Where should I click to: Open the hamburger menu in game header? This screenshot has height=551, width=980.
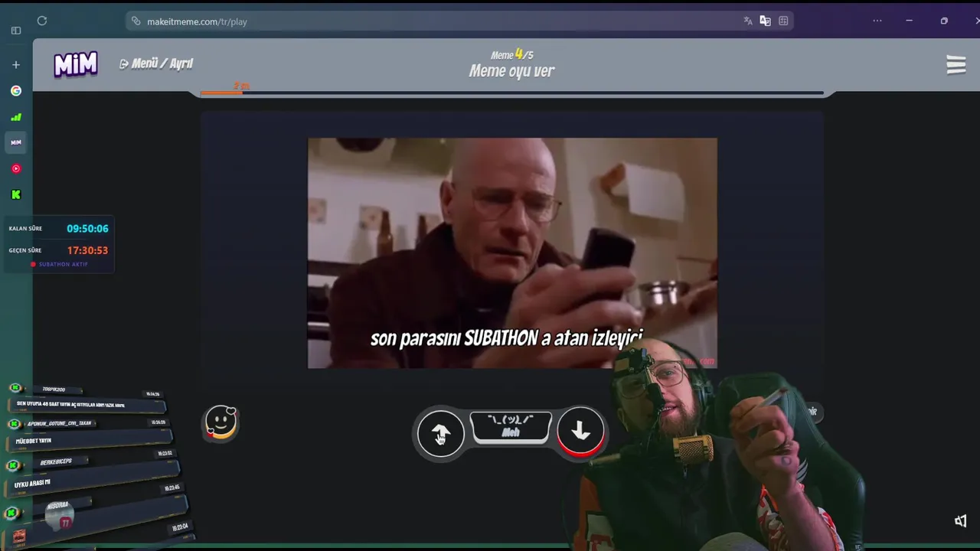[x=955, y=64]
